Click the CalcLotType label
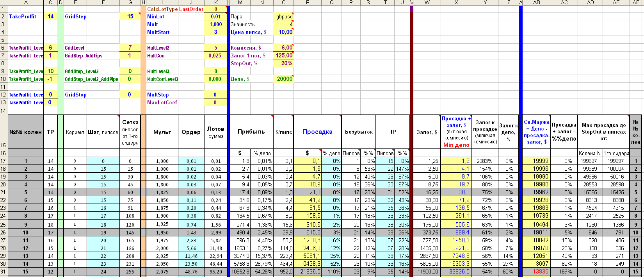644x277 pixels. [162, 9]
